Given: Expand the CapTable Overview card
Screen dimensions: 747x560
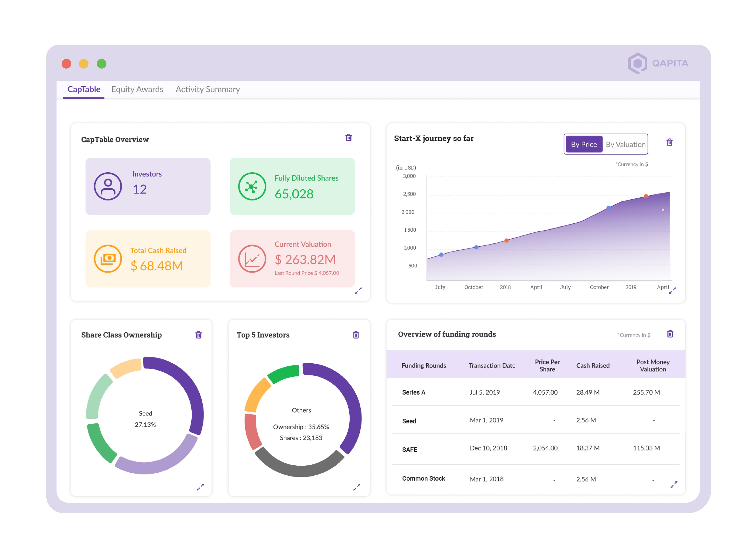Looking at the screenshot, I should pyautogui.click(x=358, y=291).
